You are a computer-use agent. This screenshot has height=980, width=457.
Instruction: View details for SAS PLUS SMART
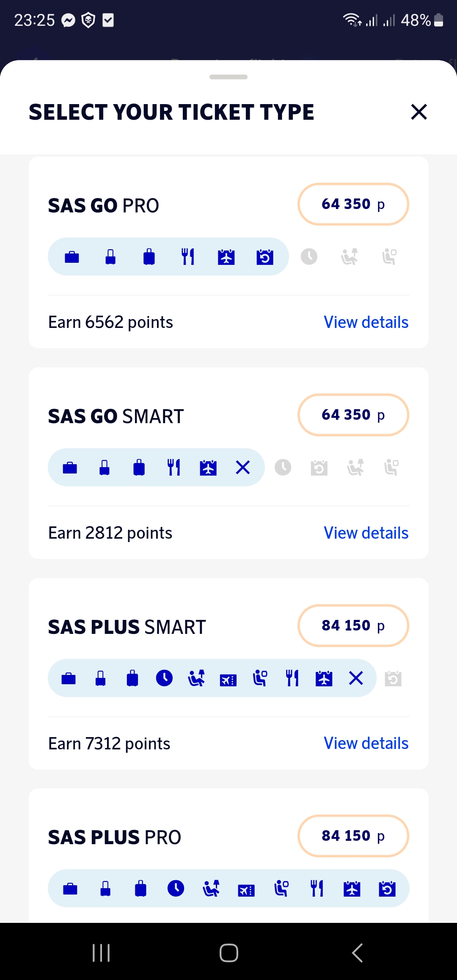(366, 743)
